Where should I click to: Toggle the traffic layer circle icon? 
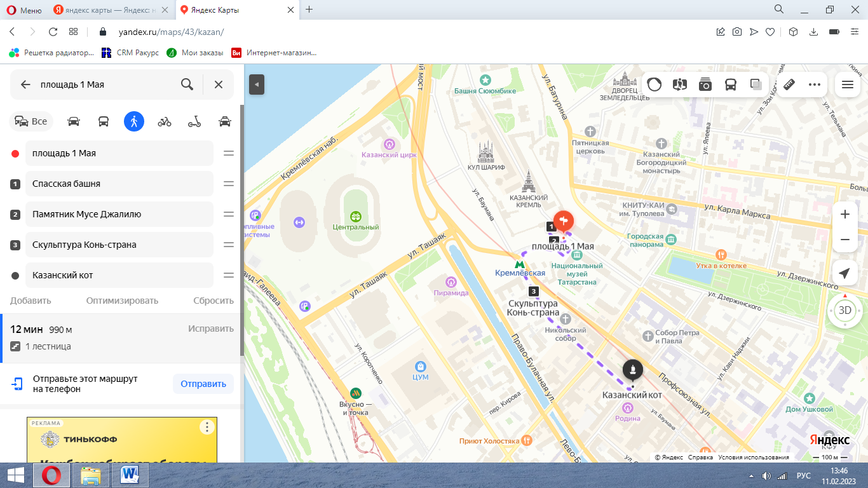pos(654,85)
